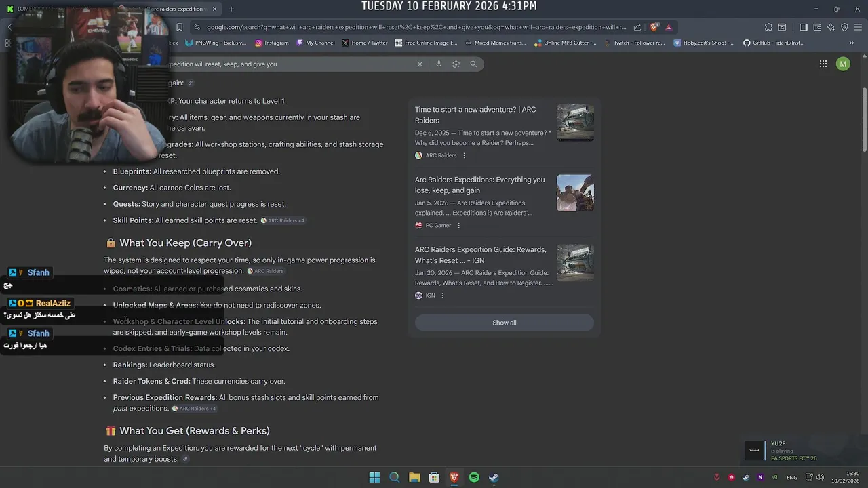Viewport: 868px width, 488px height.
Task: Bookmark this page in address bar
Action: pos(179,27)
